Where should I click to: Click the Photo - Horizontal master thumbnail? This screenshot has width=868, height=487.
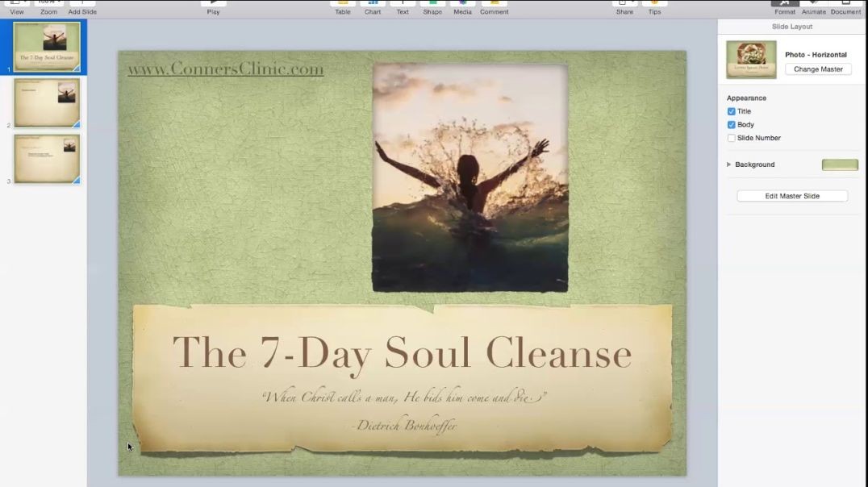[x=751, y=59]
